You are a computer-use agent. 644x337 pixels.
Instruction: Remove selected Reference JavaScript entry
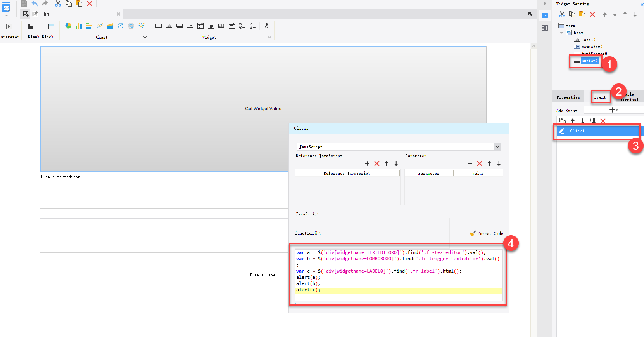(377, 163)
